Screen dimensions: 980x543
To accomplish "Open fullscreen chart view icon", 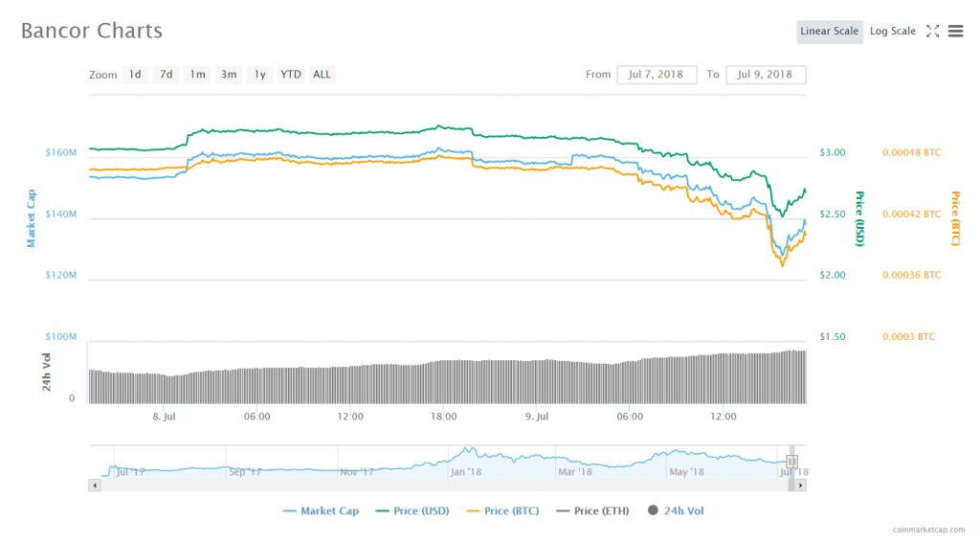I will tap(932, 32).
